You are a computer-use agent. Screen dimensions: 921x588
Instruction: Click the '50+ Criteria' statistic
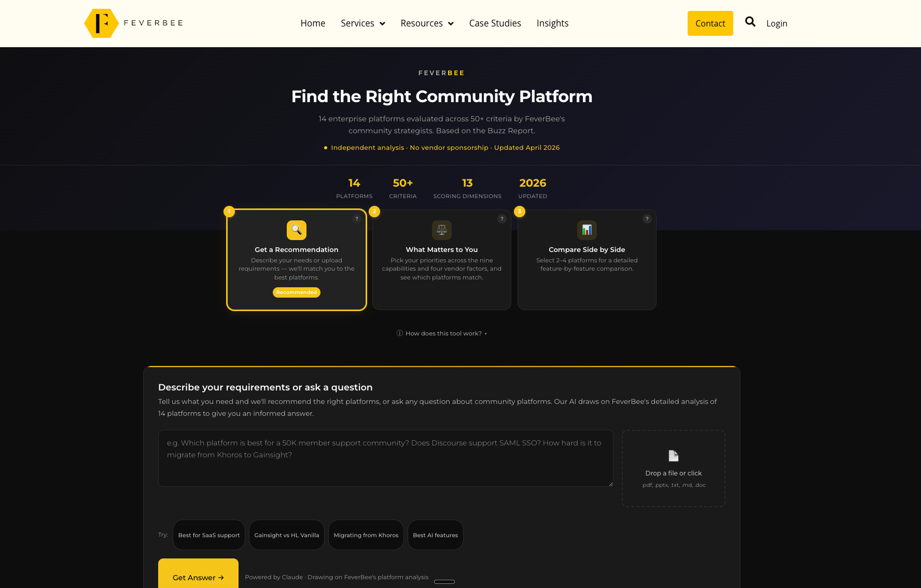tap(403, 189)
